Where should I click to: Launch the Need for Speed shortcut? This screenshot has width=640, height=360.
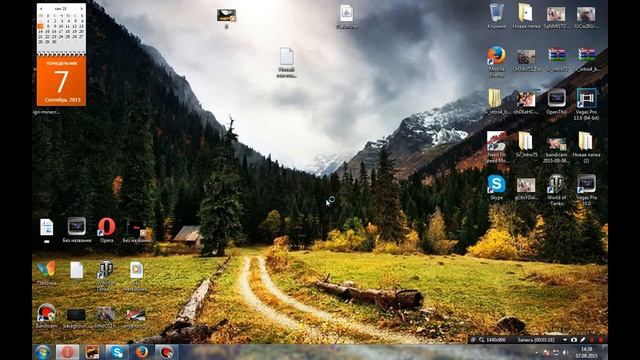coord(496,141)
